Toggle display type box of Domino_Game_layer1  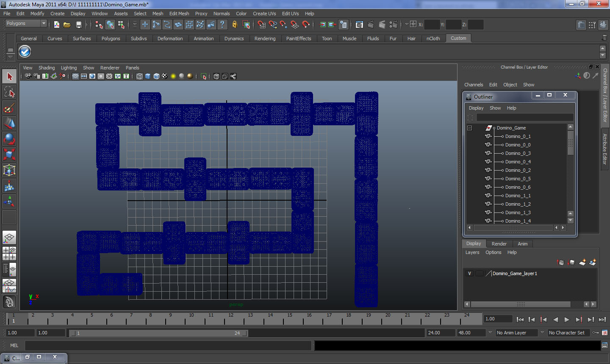coord(479,273)
